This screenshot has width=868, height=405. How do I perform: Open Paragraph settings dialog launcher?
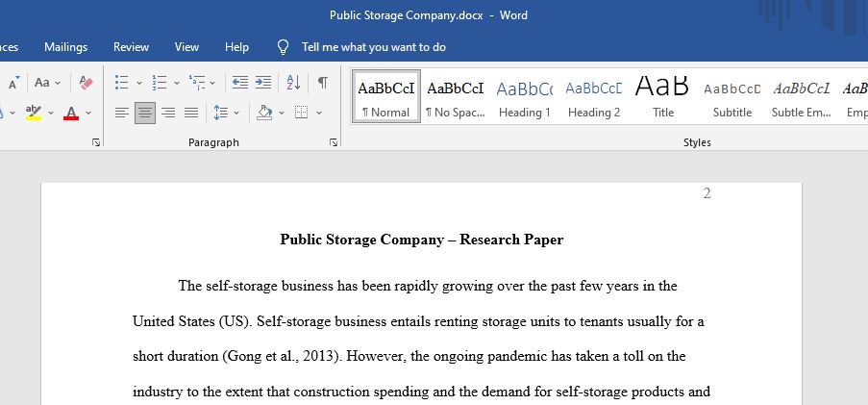pyautogui.click(x=334, y=142)
